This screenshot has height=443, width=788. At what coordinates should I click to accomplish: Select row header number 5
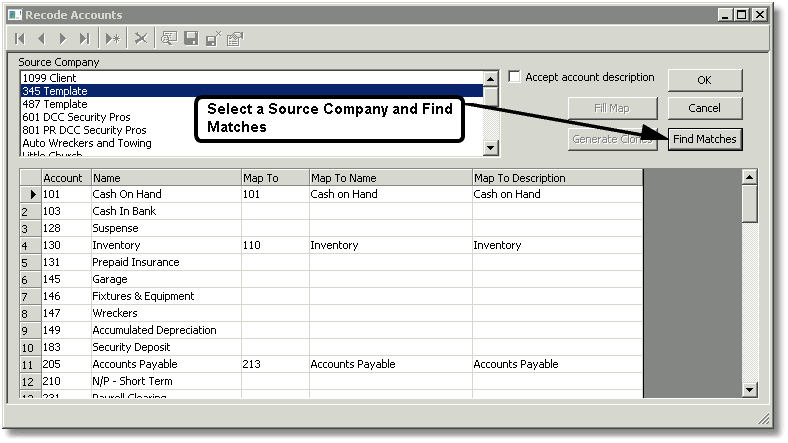click(x=31, y=262)
